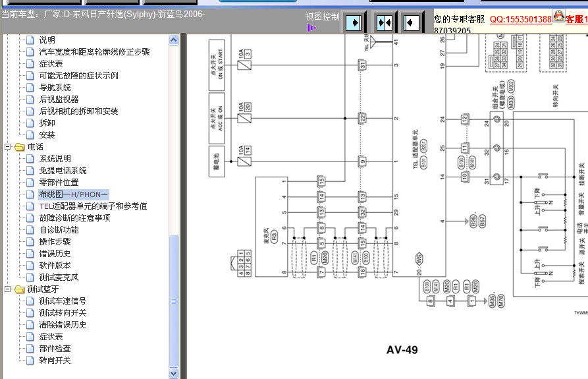Open the 操作步骤 entry
The width and height of the screenshot is (588, 379).
click(x=55, y=242)
